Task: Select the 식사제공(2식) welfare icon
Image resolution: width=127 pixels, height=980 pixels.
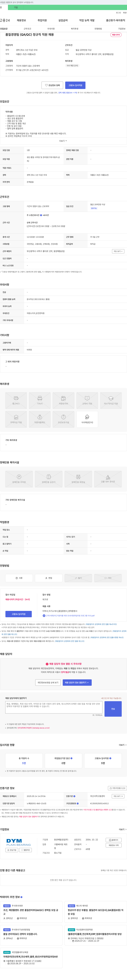Action: click(x=87, y=419)
